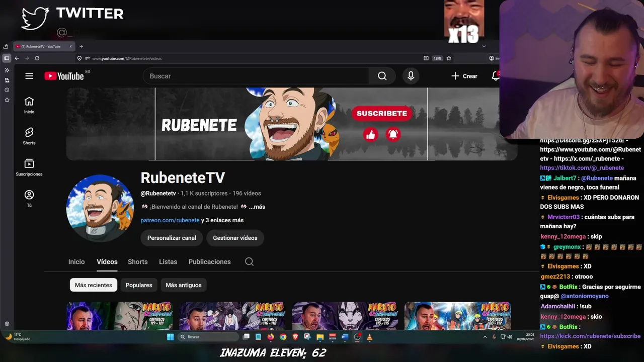Toggle the browser sidebar panel button
Screen dimensions: 644x362
click(x=7, y=58)
